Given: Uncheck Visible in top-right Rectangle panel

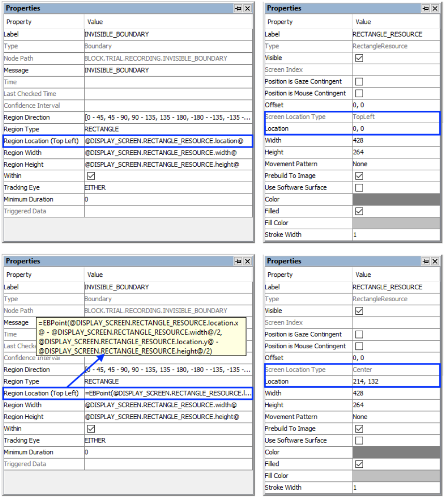Looking at the screenshot, I should pos(359,58).
